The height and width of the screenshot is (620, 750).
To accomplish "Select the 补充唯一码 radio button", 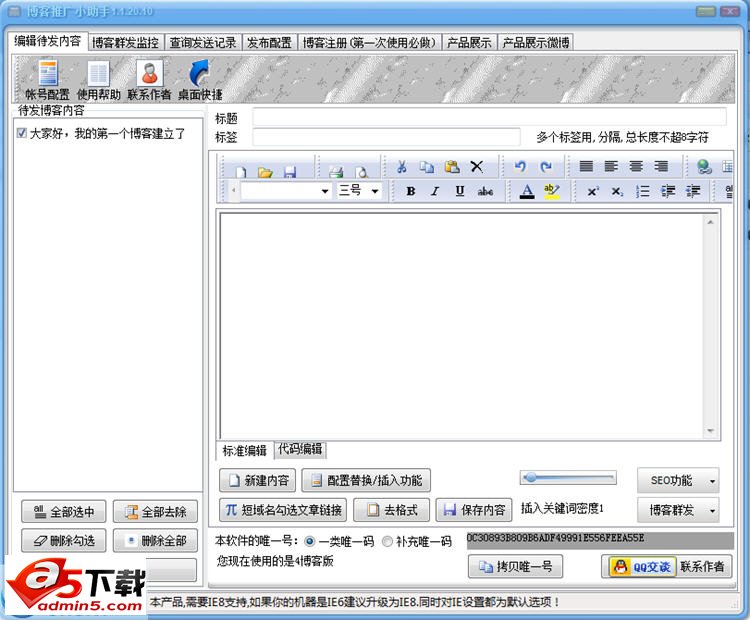I will (x=387, y=542).
